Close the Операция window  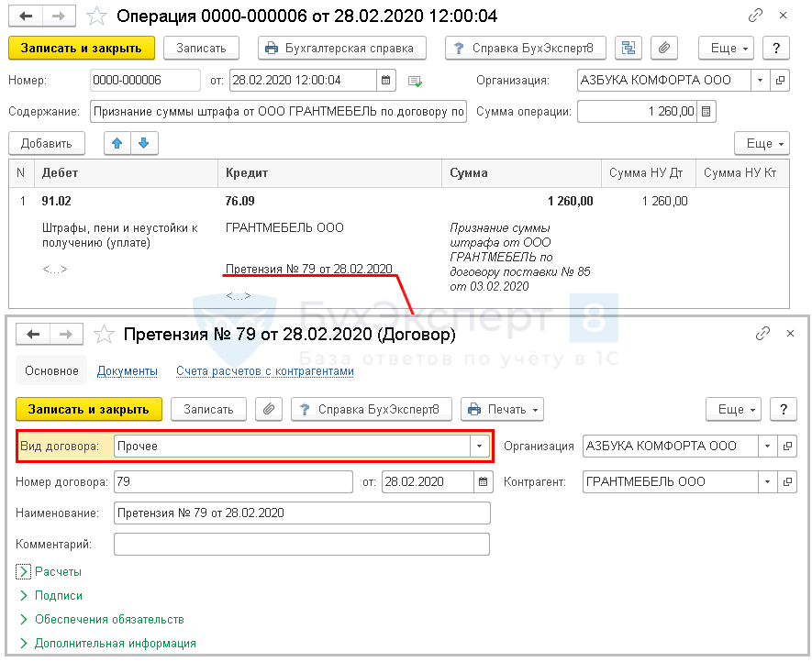(783, 16)
